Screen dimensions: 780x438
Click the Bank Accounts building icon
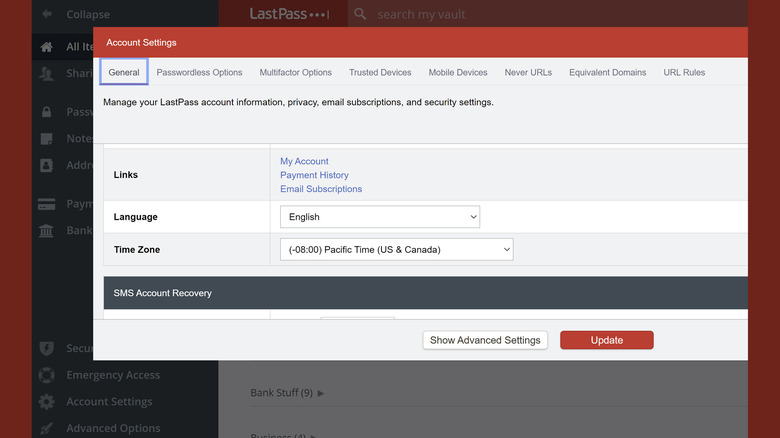coord(46,231)
